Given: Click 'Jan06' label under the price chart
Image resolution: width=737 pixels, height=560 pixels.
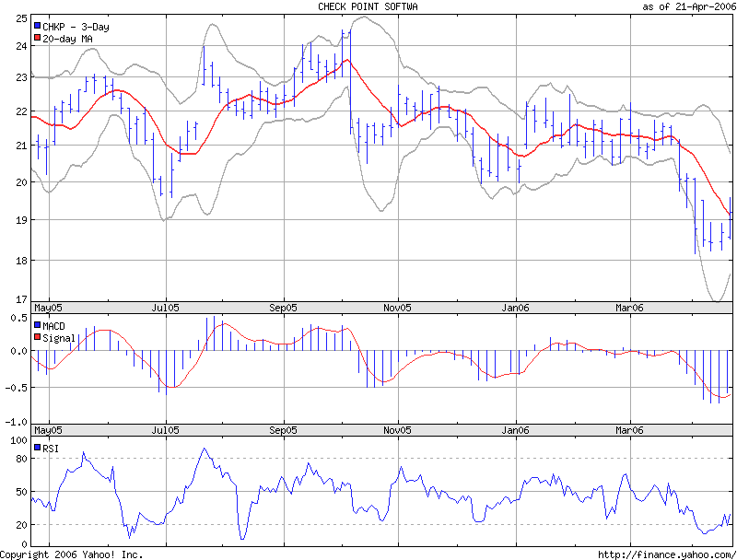Looking at the screenshot, I should pyautogui.click(x=515, y=308).
